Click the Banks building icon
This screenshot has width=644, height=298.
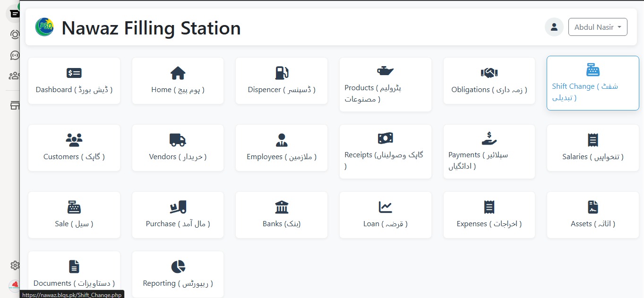pos(281,206)
